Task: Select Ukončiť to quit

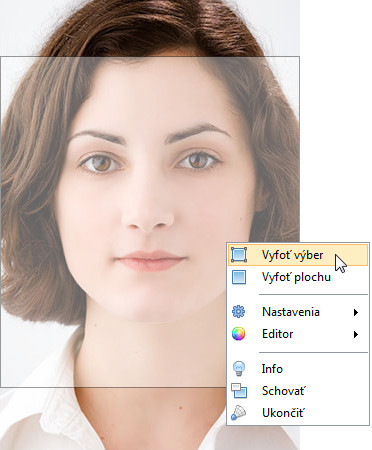Action: coord(298,413)
